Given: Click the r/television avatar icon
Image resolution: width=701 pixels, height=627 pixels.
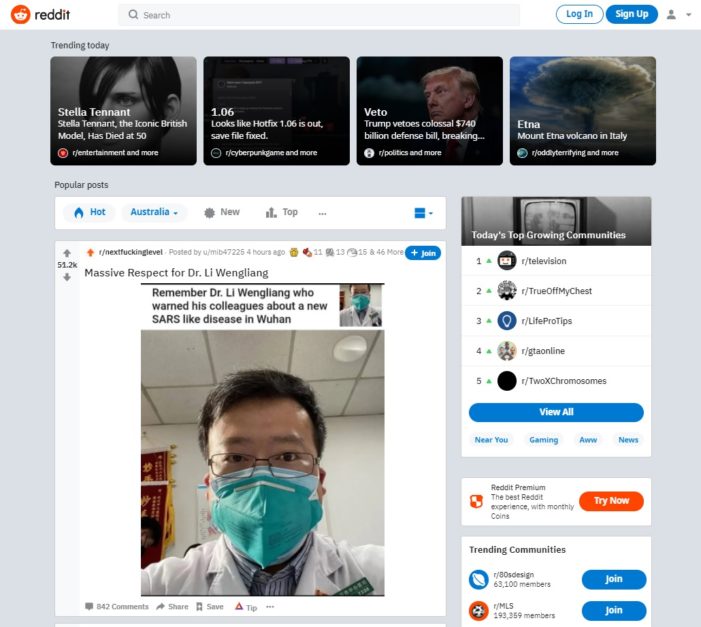Looking at the screenshot, I should [x=507, y=261].
